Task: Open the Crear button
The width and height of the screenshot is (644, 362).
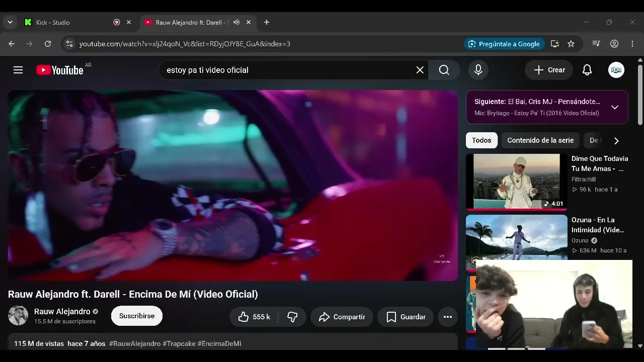Action: 549,70
